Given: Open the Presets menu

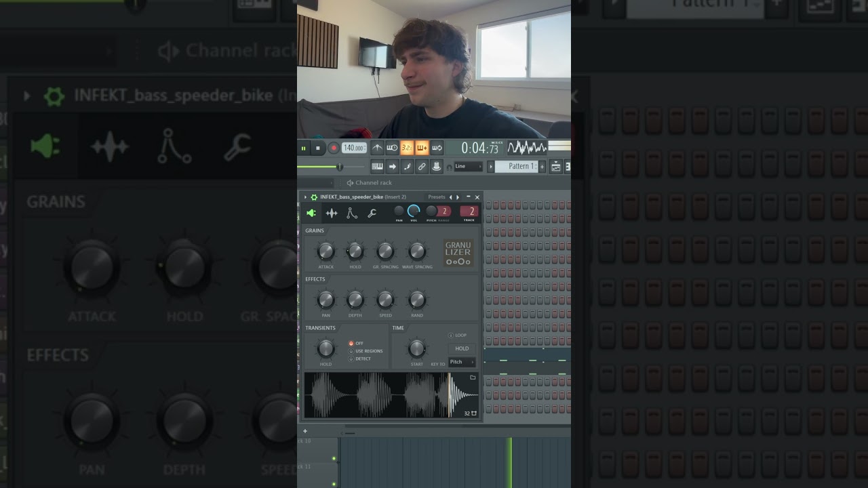Looking at the screenshot, I should coord(437,197).
